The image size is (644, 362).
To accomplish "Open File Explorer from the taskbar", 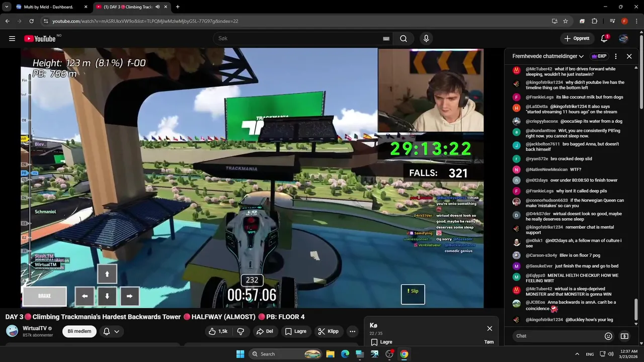I will pyautogui.click(x=330, y=354).
